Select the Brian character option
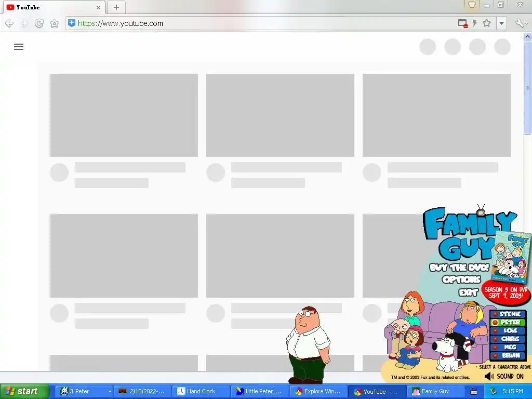The image size is (532, 399). point(508,355)
